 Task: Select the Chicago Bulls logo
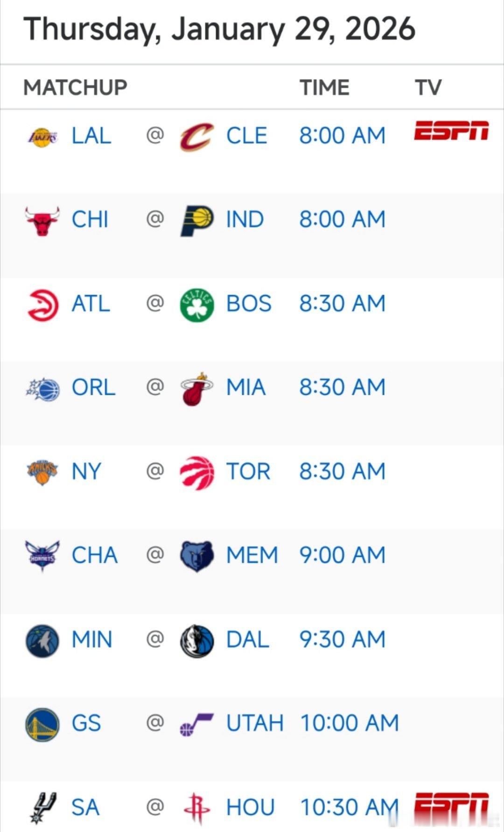(42, 220)
